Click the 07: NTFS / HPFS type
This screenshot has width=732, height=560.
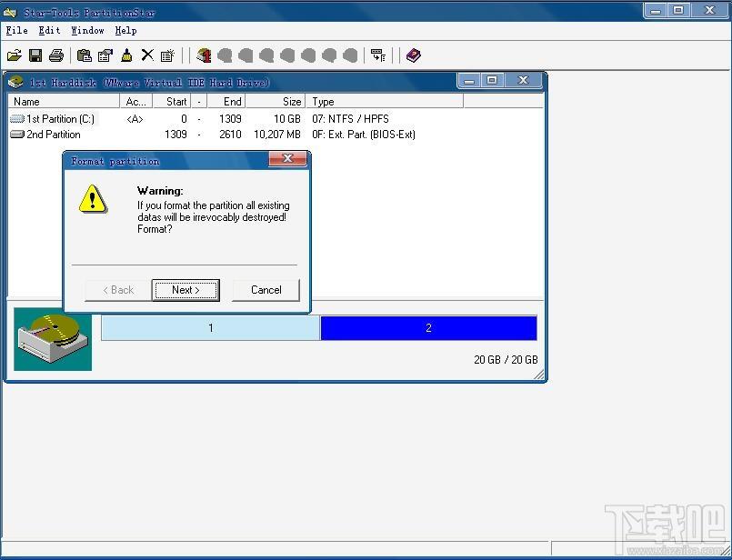(350, 119)
